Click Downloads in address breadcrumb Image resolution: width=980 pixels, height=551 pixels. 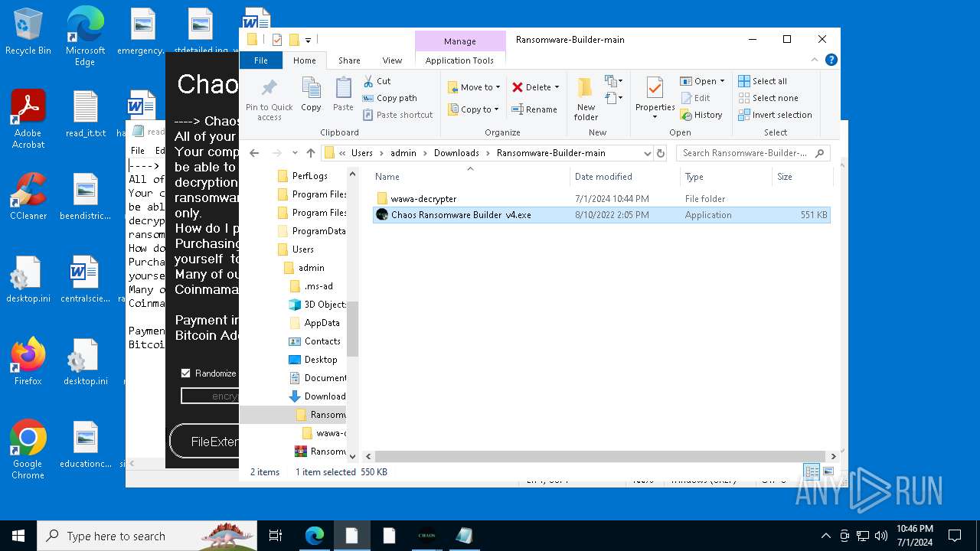pos(456,153)
